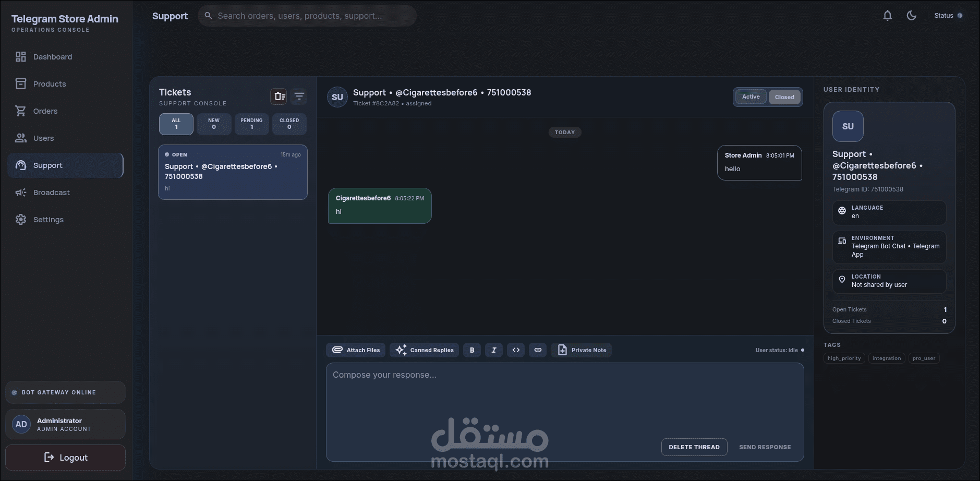Click the AD administrator avatar
The image size is (980, 481).
coord(21,424)
